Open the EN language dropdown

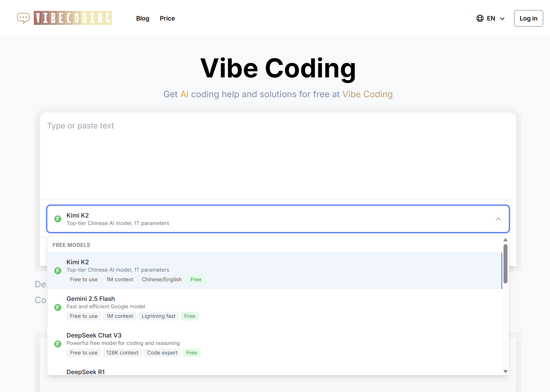[491, 18]
